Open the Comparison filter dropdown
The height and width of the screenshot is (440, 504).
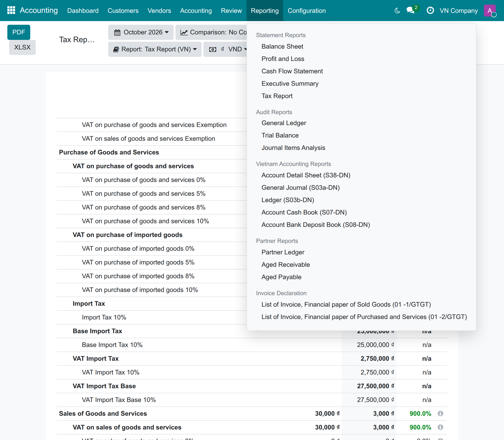point(211,32)
